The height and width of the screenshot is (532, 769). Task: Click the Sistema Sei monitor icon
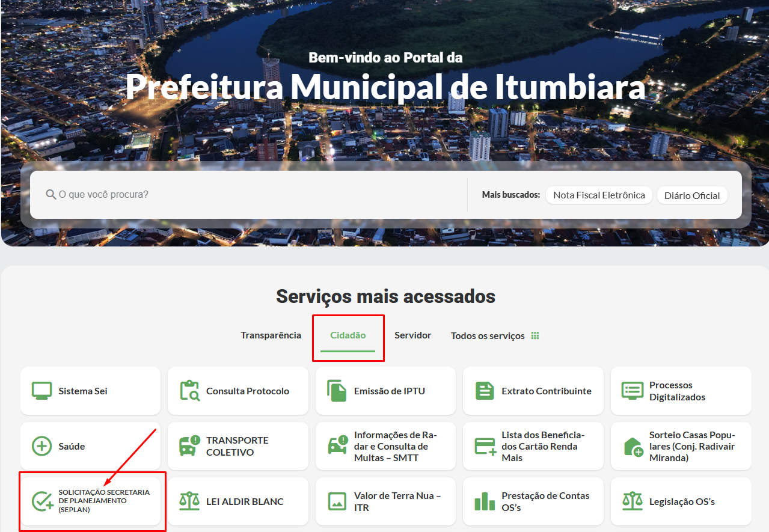coord(41,390)
